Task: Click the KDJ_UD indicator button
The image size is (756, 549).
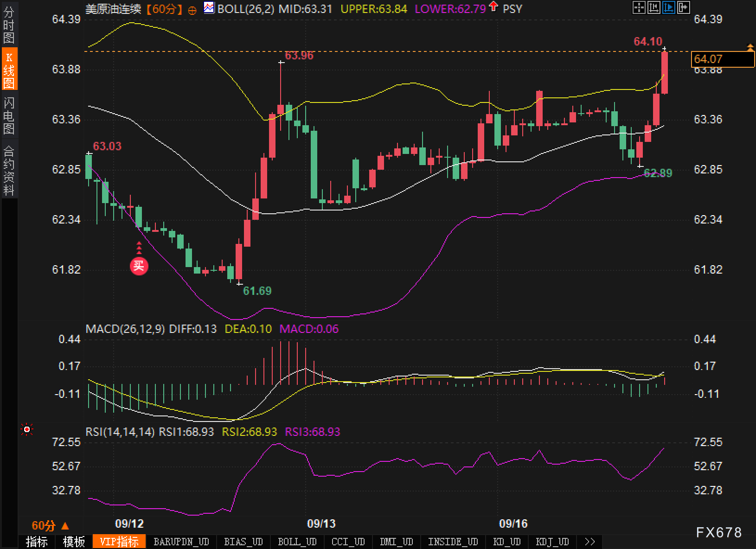Action: pos(552,542)
